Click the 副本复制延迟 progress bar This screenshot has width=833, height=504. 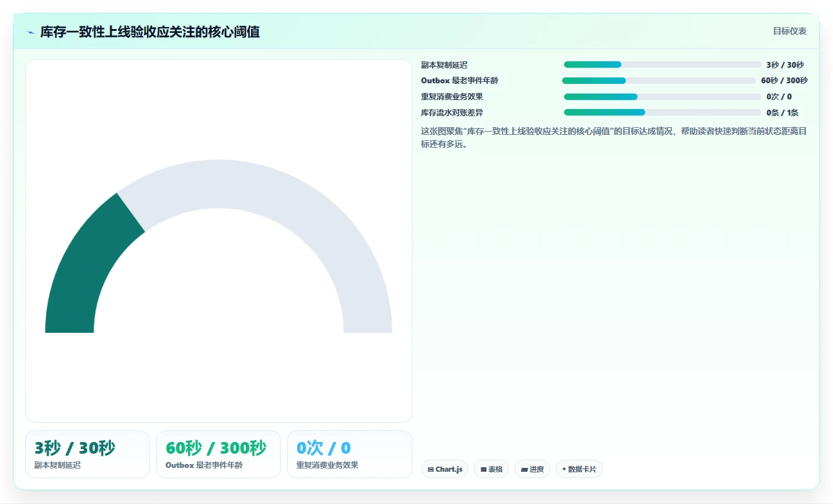(663, 65)
